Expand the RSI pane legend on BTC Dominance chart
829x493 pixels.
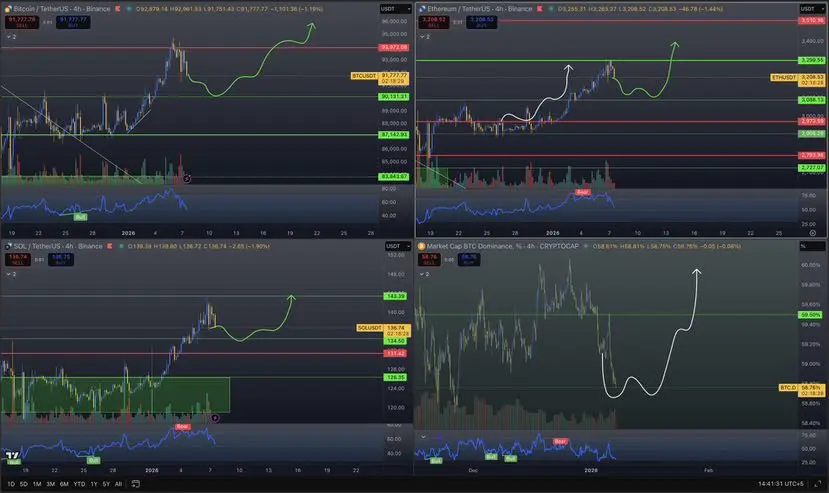[x=423, y=437]
